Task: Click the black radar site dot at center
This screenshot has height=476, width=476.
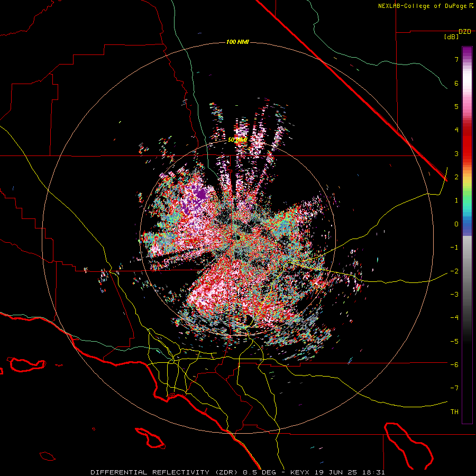Action: (237, 237)
